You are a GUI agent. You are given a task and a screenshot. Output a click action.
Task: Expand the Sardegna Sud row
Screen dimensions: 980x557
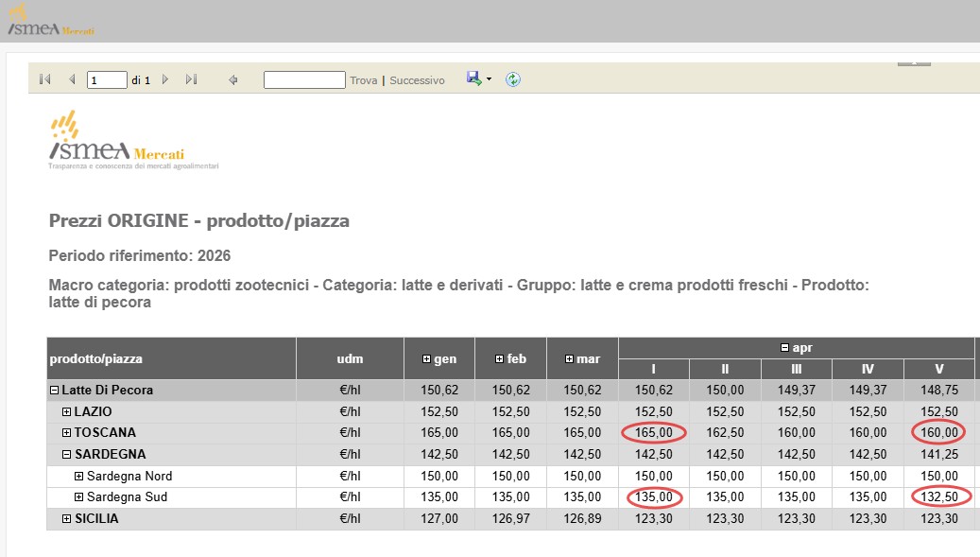coord(78,497)
